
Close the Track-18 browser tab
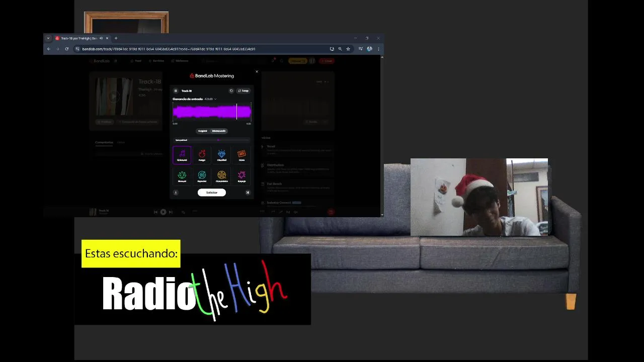[107, 38]
